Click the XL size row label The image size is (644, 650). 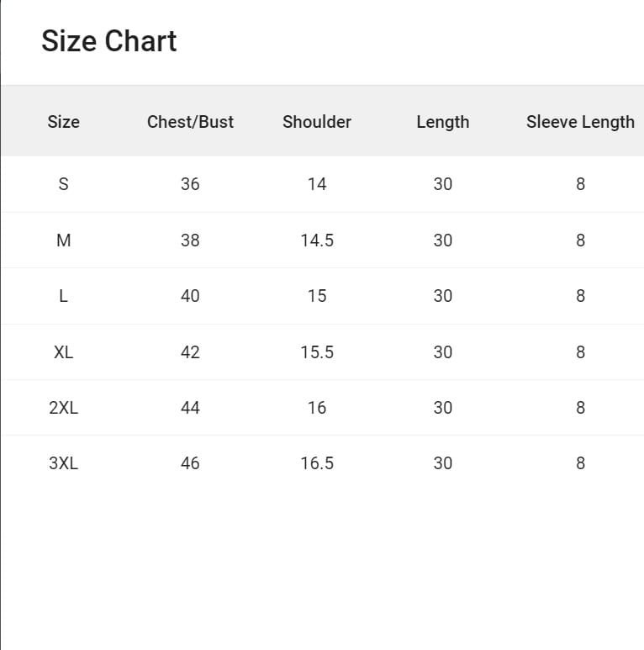pyautogui.click(x=63, y=352)
